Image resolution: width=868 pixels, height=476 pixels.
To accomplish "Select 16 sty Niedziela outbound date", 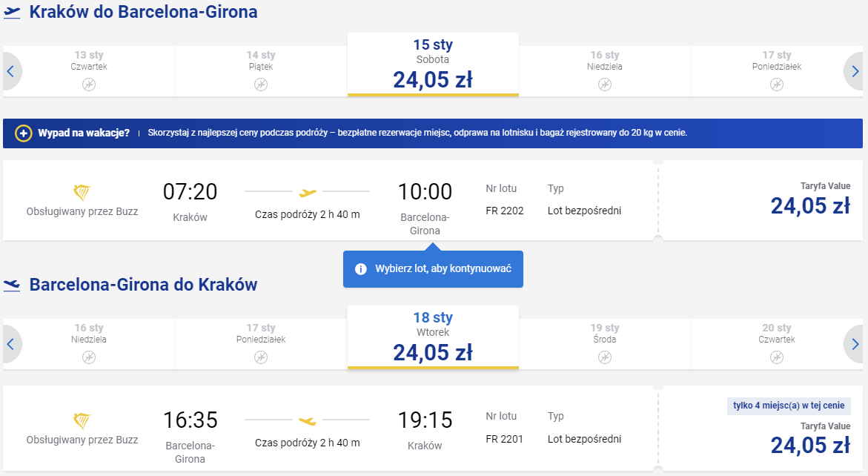I will pos(605,71).
